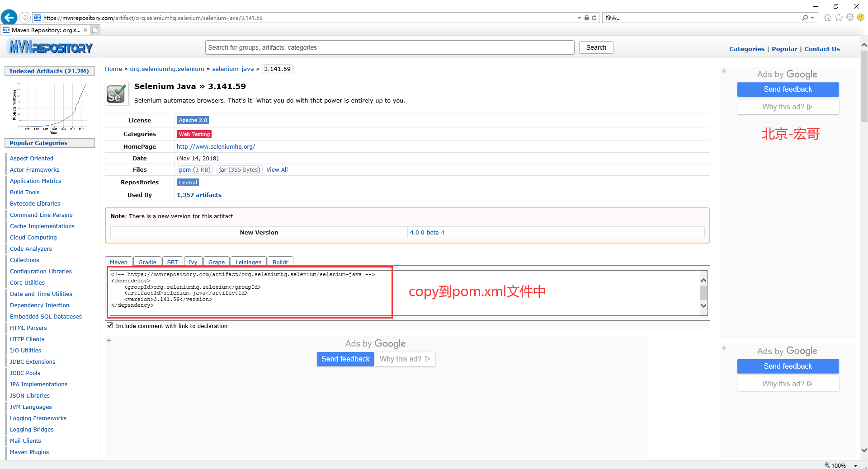Open browser settings gear icon
Image resolution: width=868 pixels, height=469 pixels.
tap(850, 18)
